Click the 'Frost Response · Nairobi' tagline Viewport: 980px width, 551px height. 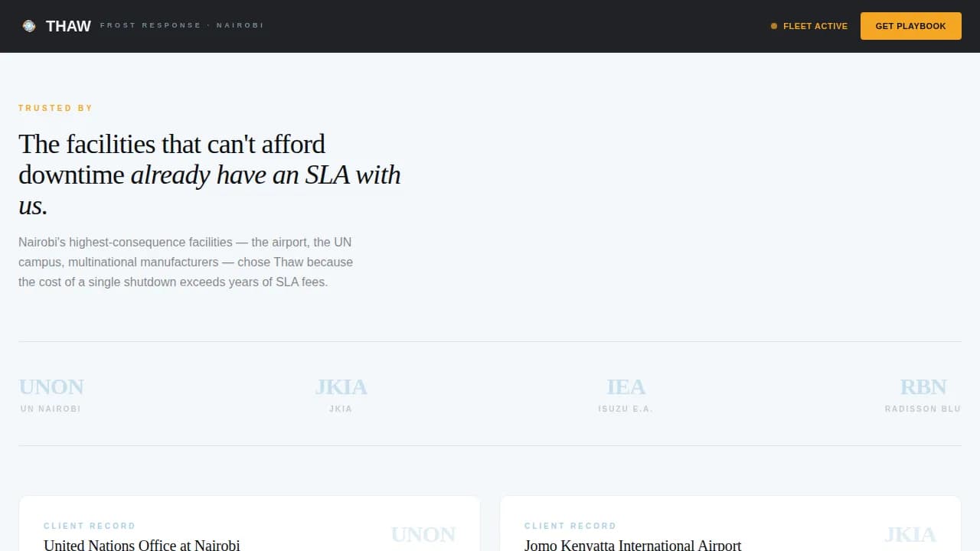181,26
